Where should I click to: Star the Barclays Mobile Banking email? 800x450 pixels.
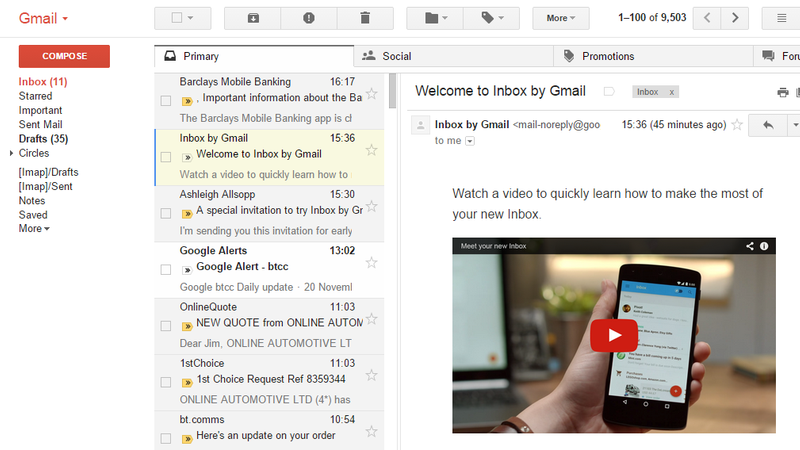tap(372, 94)
